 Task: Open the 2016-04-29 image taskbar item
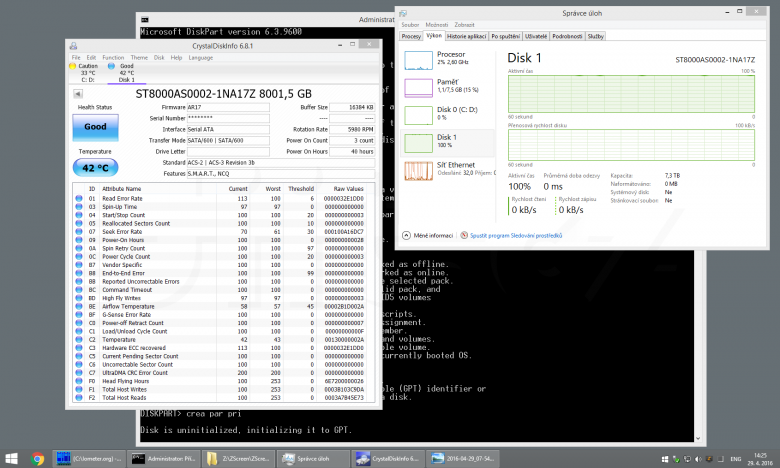463,459
